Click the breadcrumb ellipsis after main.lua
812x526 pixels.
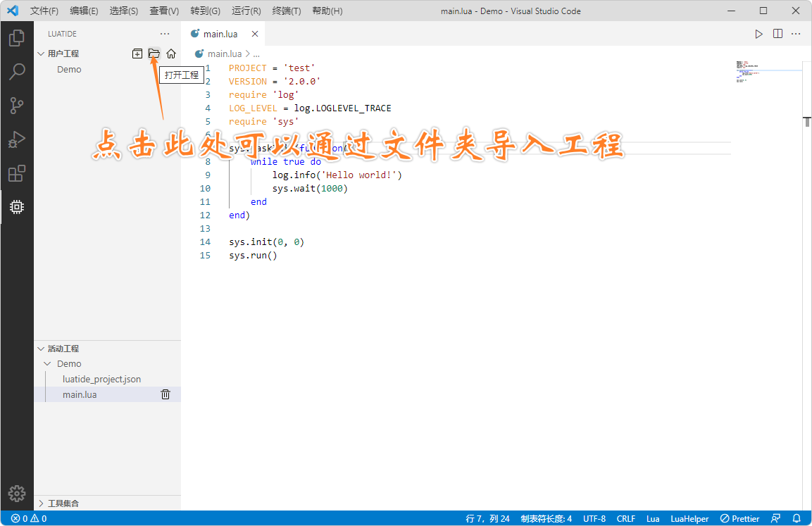point(256,54)
